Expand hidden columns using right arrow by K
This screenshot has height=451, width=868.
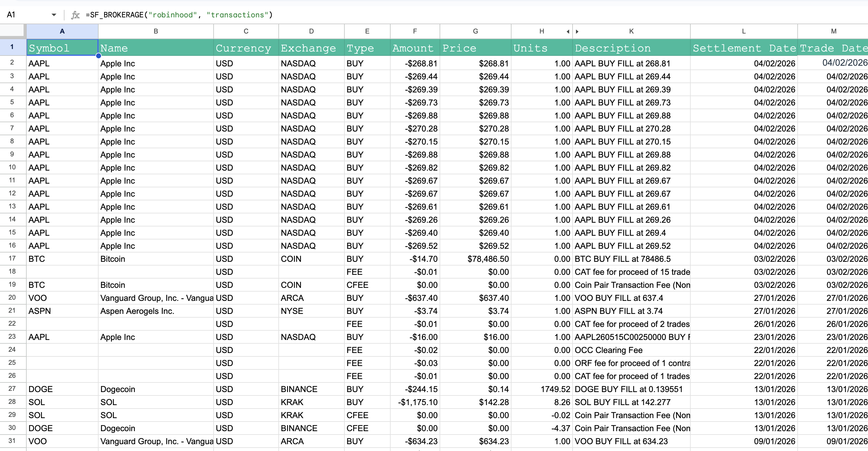coord(577,32)
